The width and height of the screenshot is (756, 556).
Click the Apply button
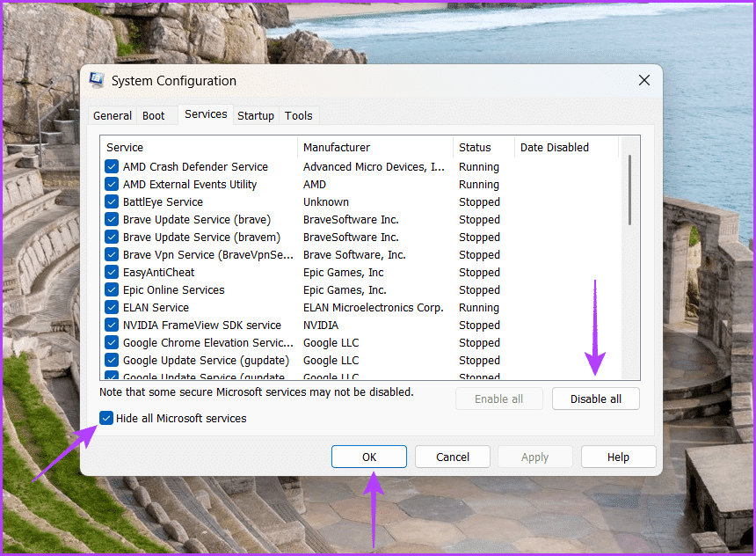534,457
